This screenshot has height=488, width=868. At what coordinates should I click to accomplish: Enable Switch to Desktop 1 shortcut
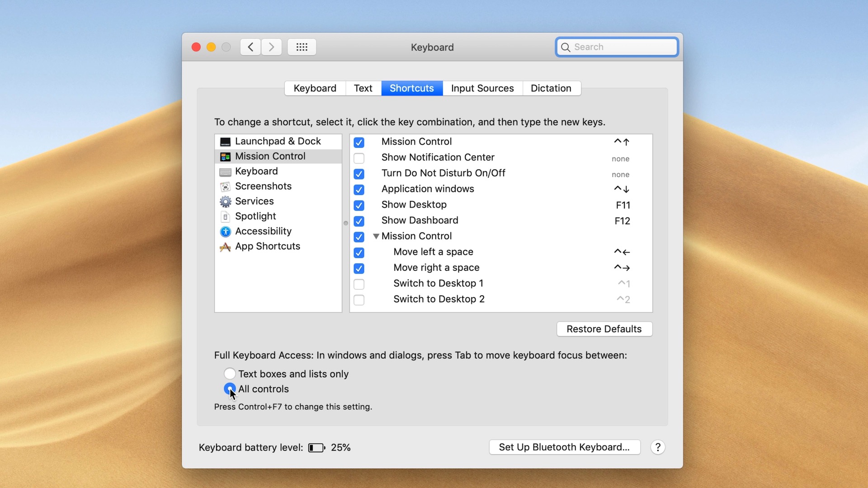pyautogui.click(x=359, y=283)
